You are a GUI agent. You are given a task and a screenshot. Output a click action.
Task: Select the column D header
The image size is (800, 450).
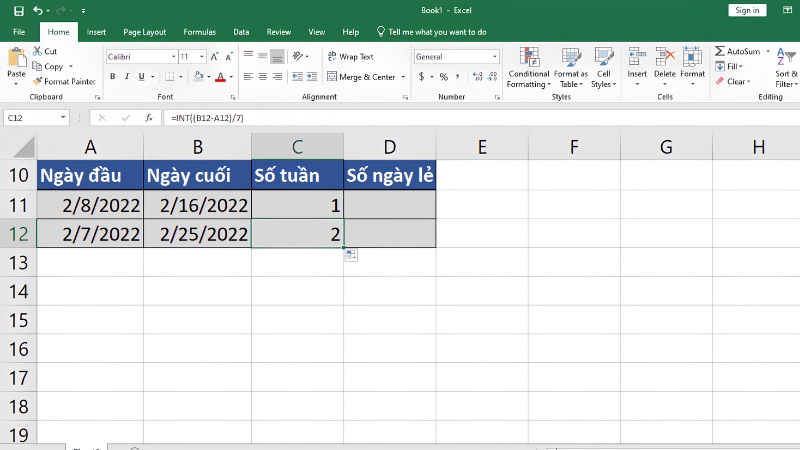tap(390, 147)
